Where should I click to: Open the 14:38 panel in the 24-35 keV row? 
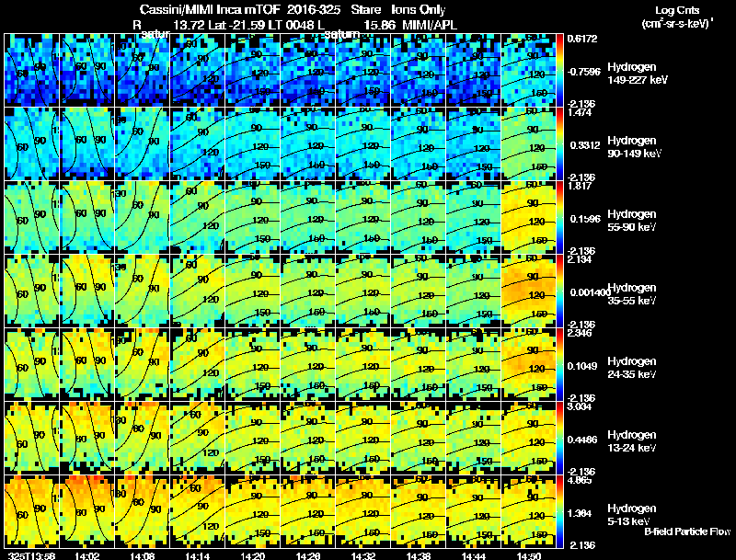click(419, 364)
